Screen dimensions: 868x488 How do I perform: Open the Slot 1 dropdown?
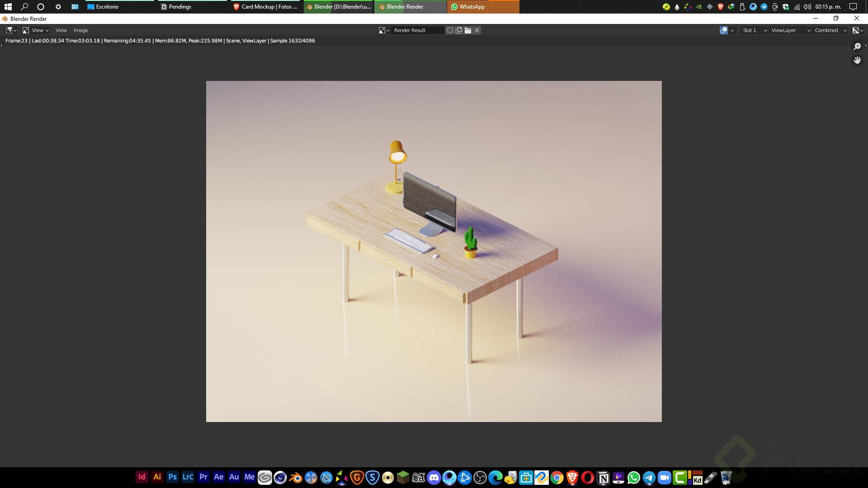(x=755, y=30)
